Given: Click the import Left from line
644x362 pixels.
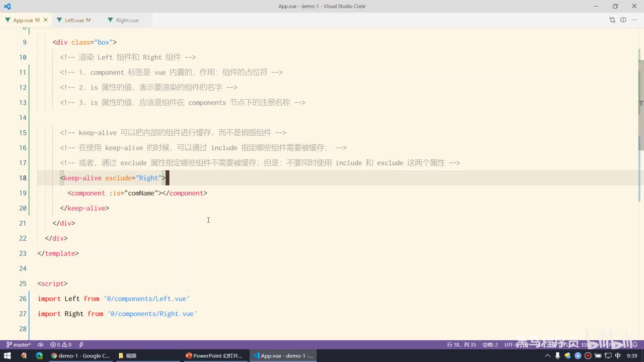Looking at the screenshot, I should click(114, 299).
